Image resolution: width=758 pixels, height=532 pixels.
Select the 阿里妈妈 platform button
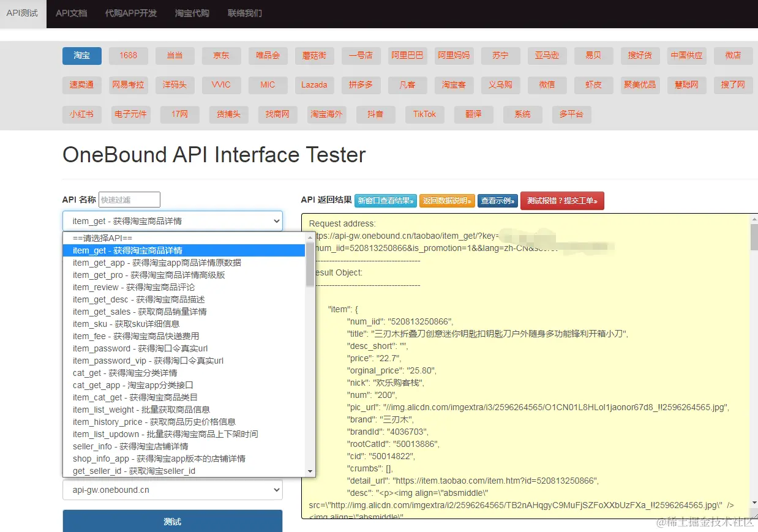[x=454, y=55]
